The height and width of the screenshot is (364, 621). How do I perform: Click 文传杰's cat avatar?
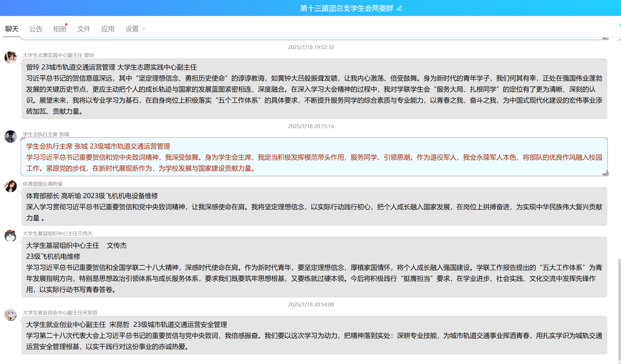tap(10, 236)
